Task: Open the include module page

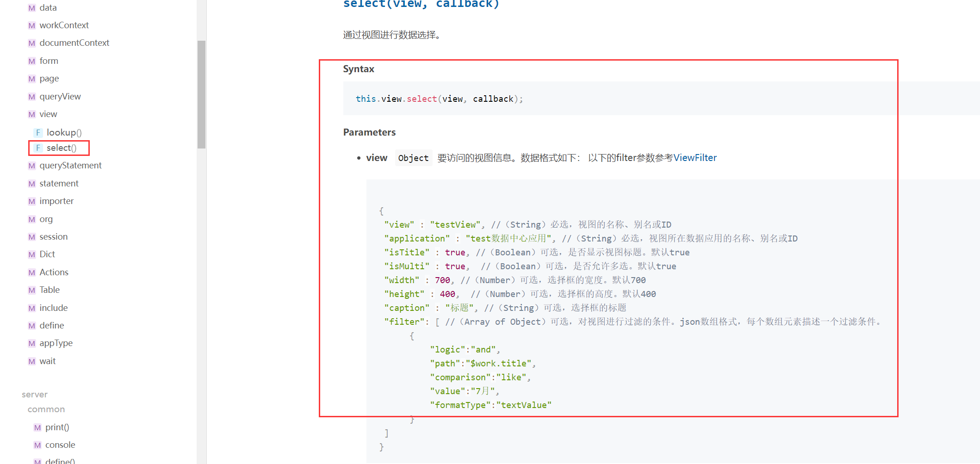Action: pos(53,308)
